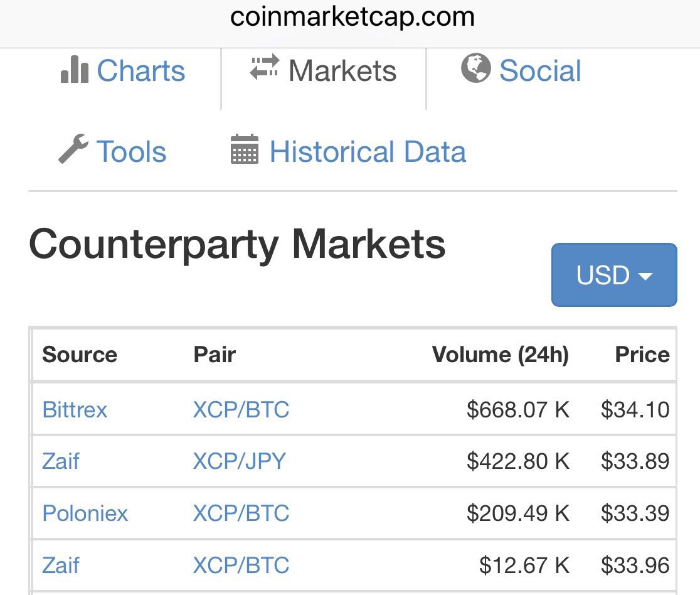The width and height of the screenshot is (700, 595).
Task: Open the USD currency dropdown
Action: (x=614, y=275)
